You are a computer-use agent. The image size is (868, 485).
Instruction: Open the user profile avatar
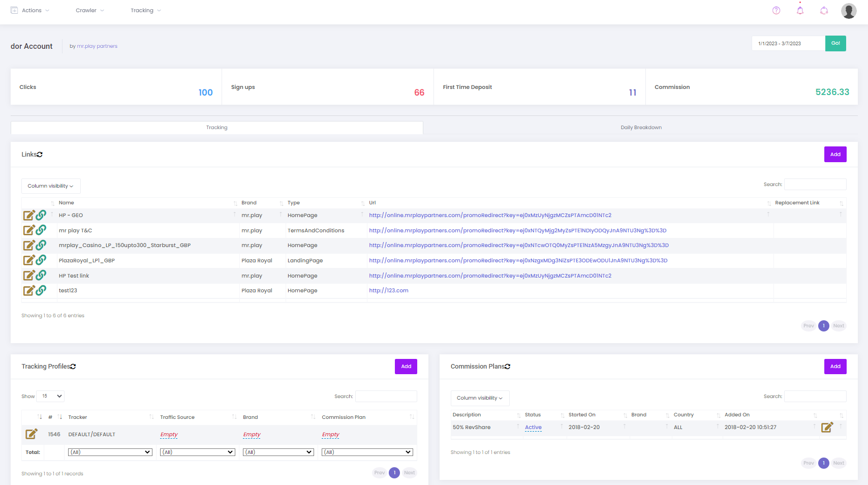point(849,11)
